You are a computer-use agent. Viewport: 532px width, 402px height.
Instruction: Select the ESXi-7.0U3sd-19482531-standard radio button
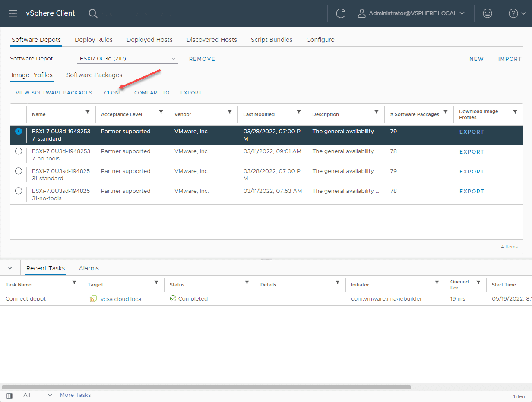click(x=19, y=171)
